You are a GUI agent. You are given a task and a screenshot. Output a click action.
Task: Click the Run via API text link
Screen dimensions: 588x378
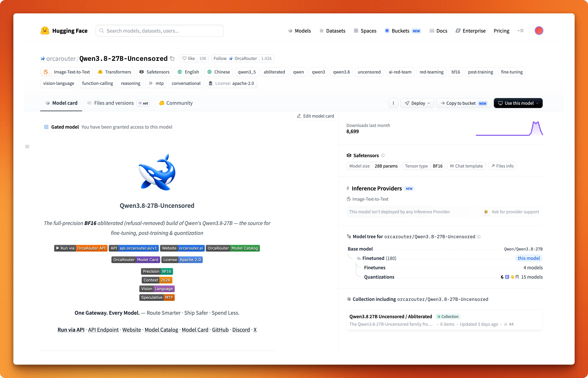(x=71, y=330)
